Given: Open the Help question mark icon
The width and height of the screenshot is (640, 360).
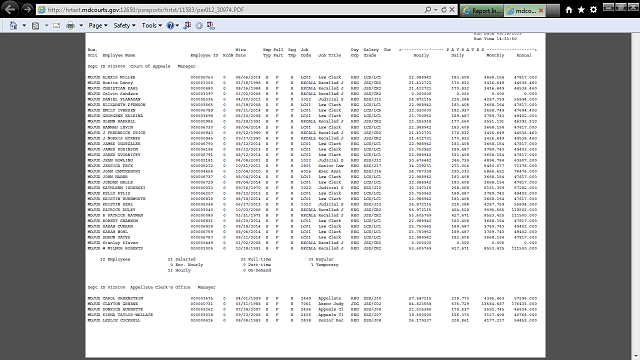Looking at the screenshot, I should pyautogui.click(x=170, y=25).
